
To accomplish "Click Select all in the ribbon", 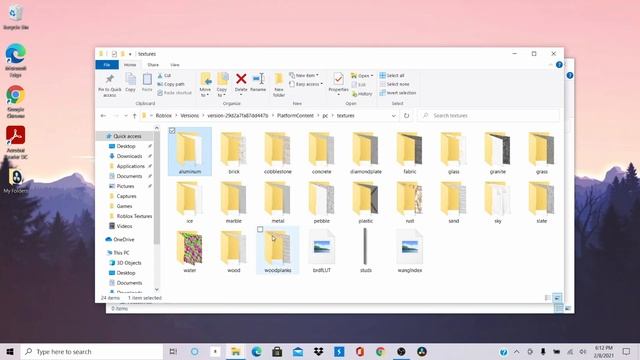I will 392,76.
